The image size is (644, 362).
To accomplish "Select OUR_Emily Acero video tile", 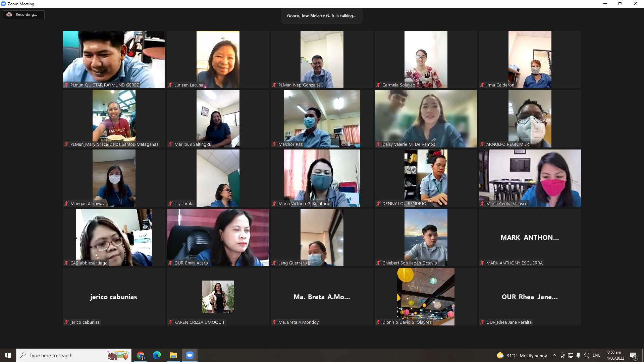I will point(218,237).
